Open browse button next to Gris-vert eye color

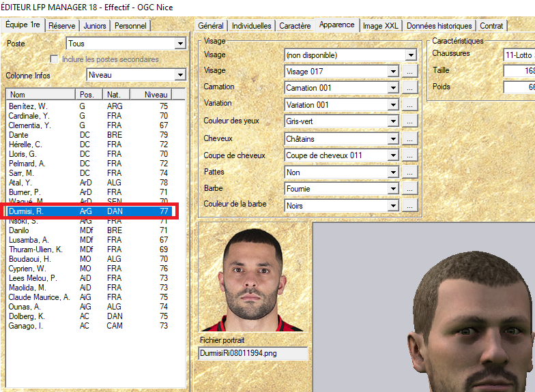click(409, 121)
